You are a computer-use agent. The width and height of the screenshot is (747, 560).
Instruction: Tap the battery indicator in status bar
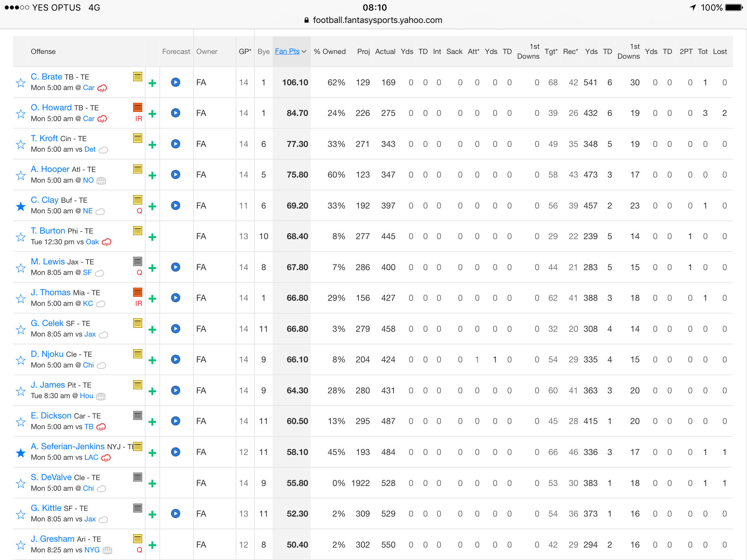[x=734, y=7]
